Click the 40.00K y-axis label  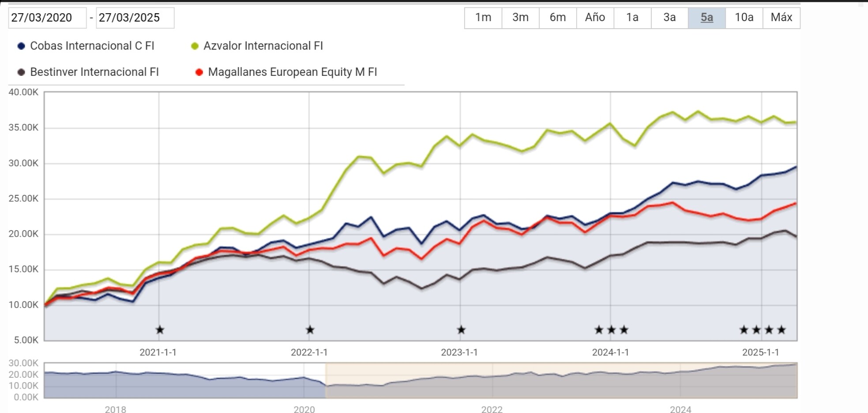[x=23, y=92]
